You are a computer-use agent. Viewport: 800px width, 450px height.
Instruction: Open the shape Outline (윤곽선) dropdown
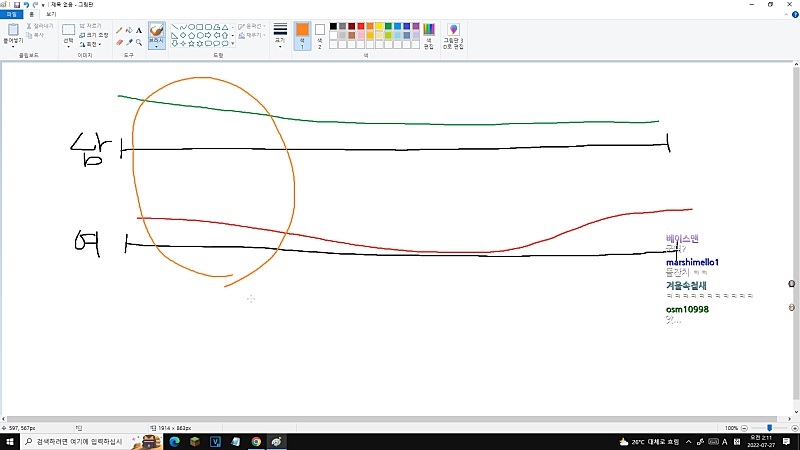252,26
